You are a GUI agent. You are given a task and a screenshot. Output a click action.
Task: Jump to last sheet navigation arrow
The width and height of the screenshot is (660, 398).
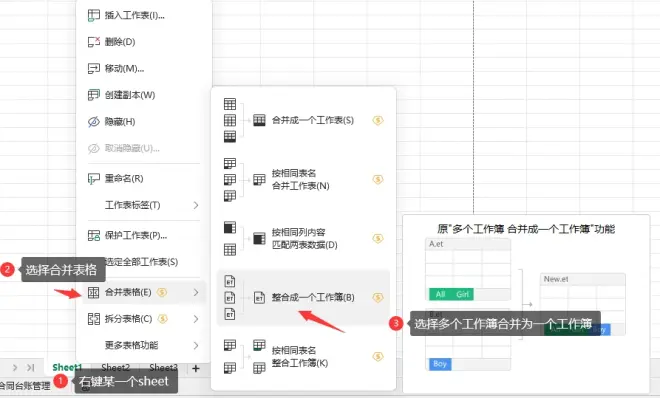(30, 368)
